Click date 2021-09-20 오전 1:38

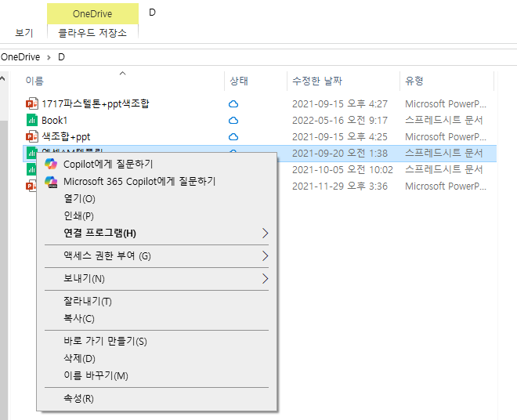click(x=340, y=153)
